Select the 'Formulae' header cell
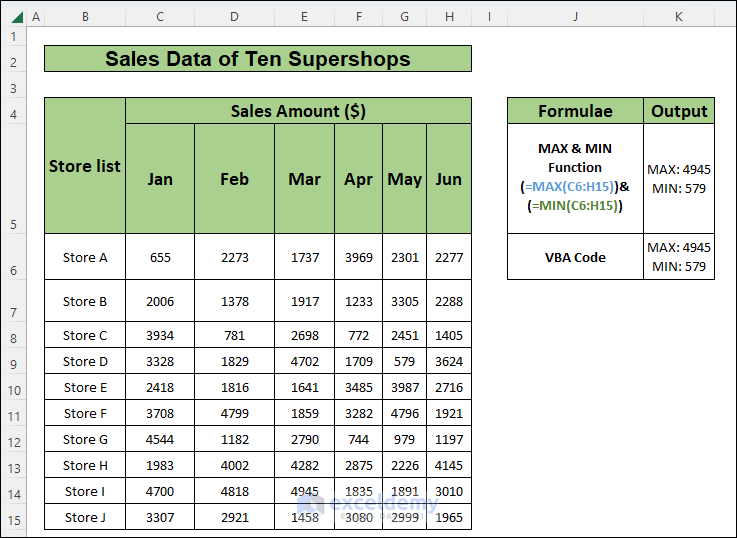The width and height of the screenshot is (737, 538). point(575,111)
